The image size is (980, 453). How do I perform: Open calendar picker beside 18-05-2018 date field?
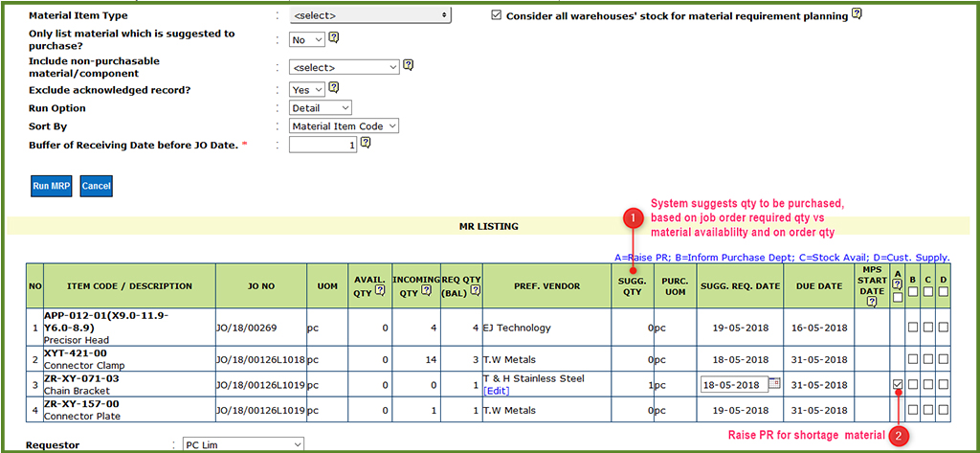[x=774, y=382]
